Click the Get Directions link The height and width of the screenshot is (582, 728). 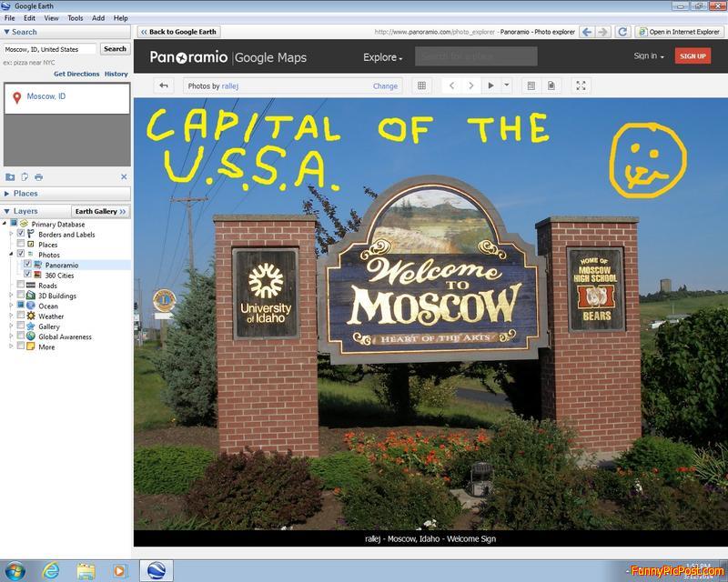pyautogui.click(x=76, y=74)
